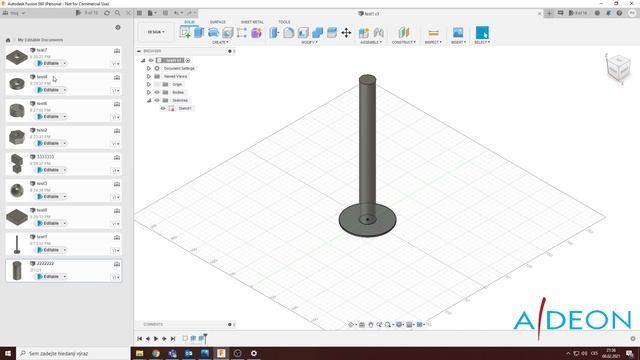Refresh the data panel
640x360 pixels.
[107, 13]
